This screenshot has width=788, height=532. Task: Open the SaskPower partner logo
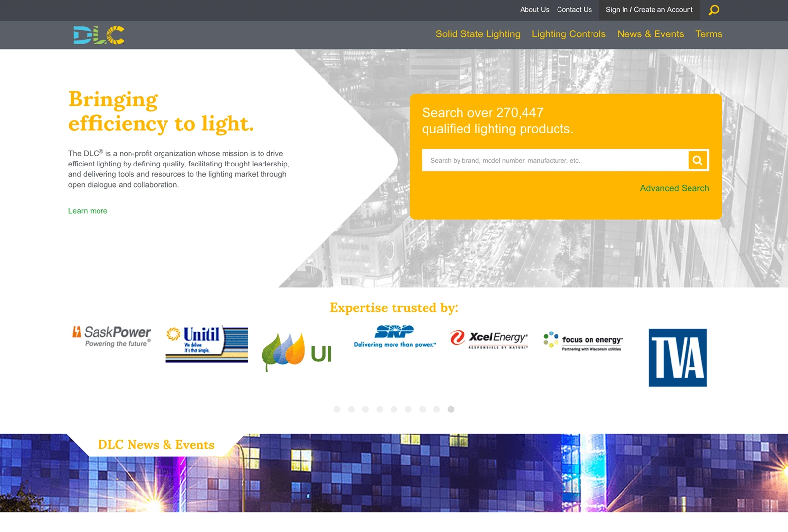coord(112,336)
